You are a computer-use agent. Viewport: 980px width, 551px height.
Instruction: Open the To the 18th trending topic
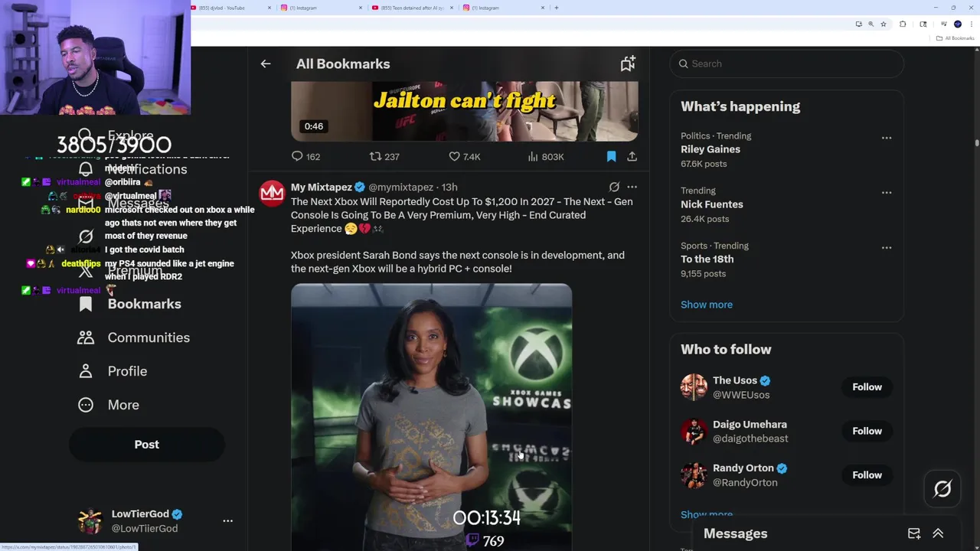pyautogui.click(x=707, y=259)
